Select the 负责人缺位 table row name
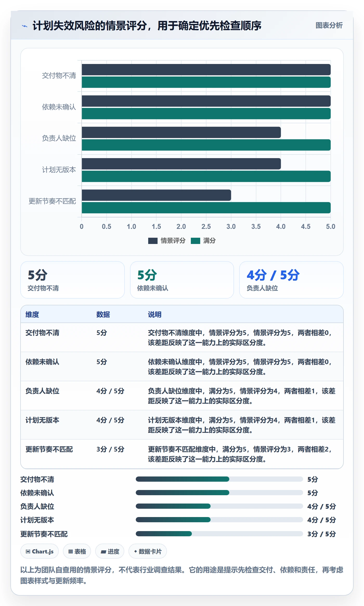The width and height of the screenshot is (364, 606). (42, 391)
